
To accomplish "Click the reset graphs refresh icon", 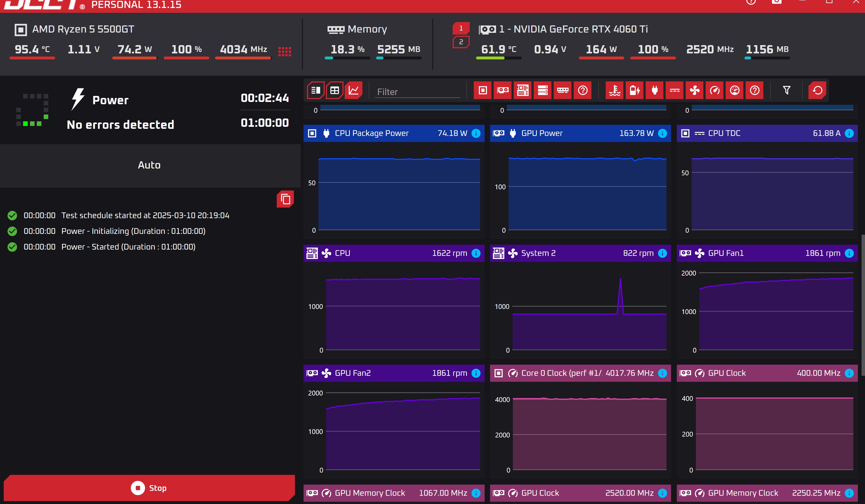I will (x=817, y=90).
